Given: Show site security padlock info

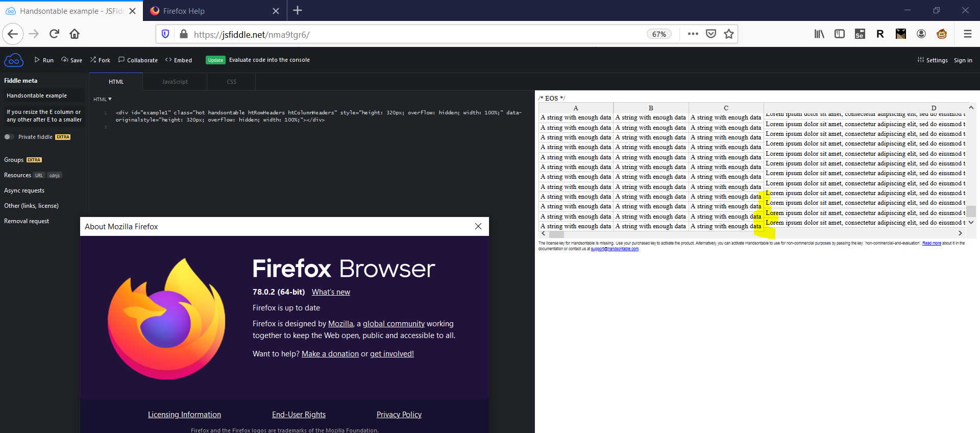Looking at the screenshot, I should pyautogui.click(x=183, y=34).
